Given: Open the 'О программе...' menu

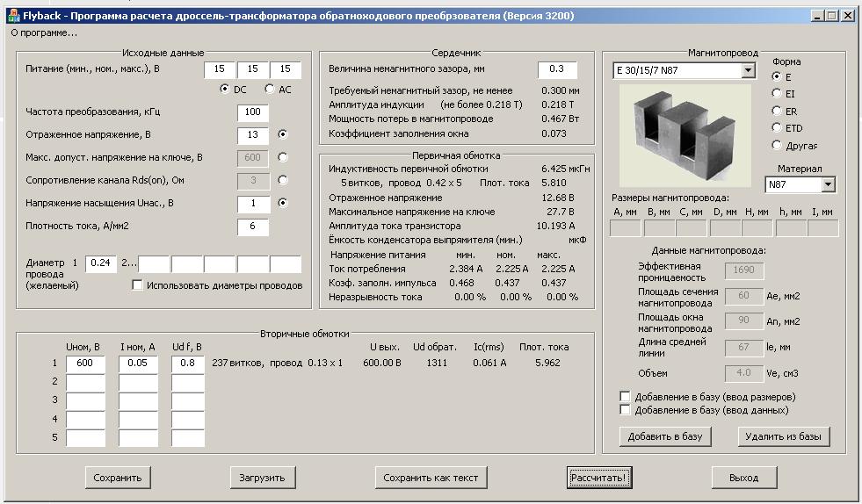Looking at the screenshot, I should point(44,32).
